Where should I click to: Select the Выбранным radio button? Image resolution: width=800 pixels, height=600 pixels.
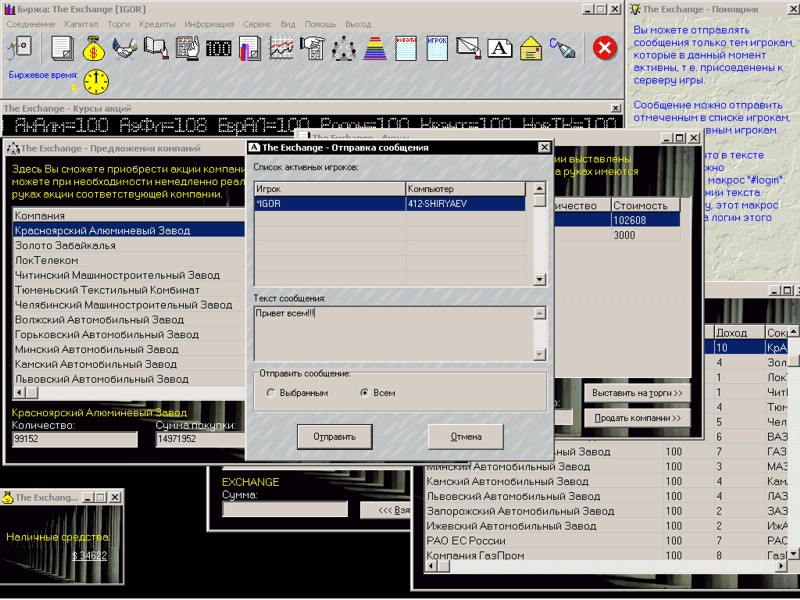(271, 393)
